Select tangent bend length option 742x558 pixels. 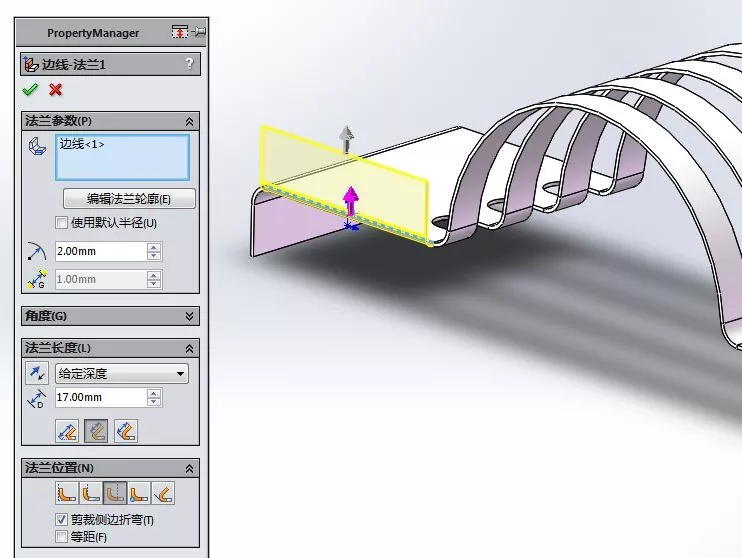126,431
